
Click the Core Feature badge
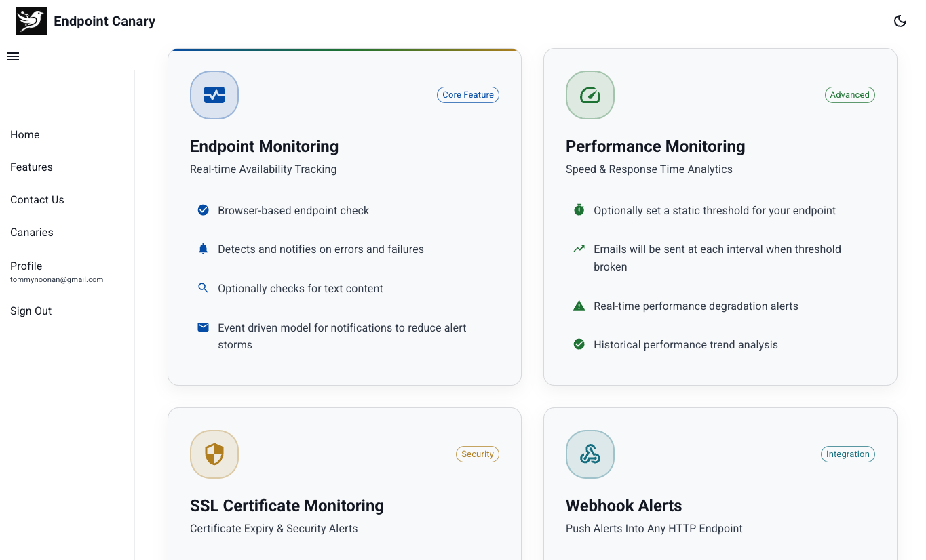coord(468,95)
